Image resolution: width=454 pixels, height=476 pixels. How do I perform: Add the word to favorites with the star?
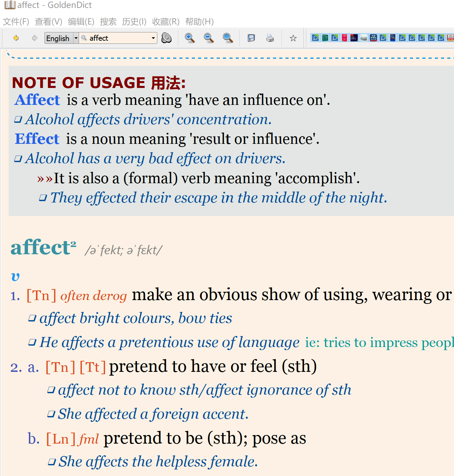[293, 38]
